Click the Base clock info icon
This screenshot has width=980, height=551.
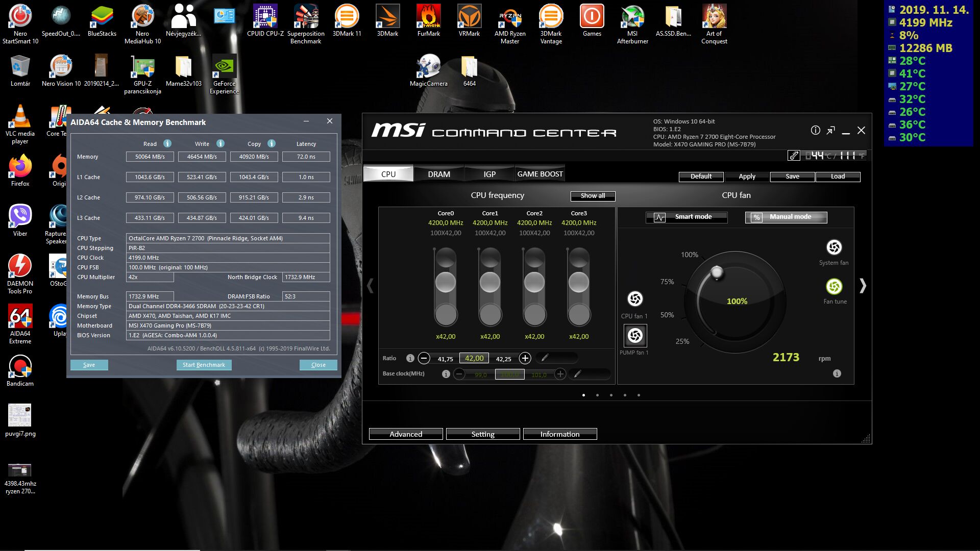click(x=446, y=374)
